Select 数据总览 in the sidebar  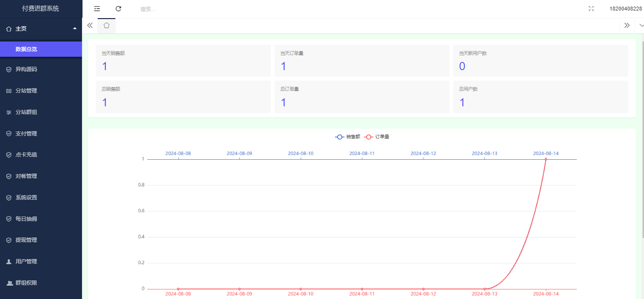(26, 49)
